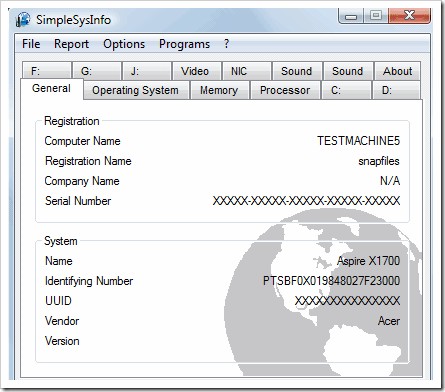Click the Identifying Number label
This screenshot has height=392, width=445.
point(89,281)
